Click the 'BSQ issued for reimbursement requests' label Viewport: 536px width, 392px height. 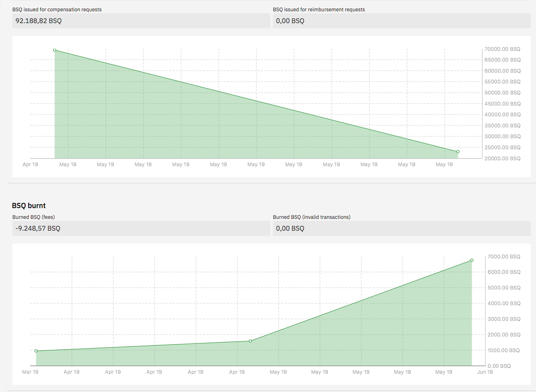click(319, 10)
